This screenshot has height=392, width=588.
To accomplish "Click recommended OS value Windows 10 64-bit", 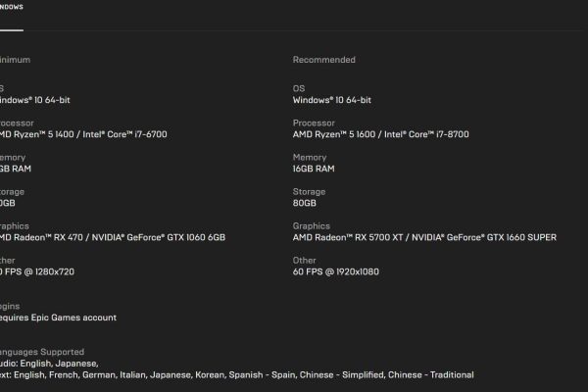I will [332, 100].
